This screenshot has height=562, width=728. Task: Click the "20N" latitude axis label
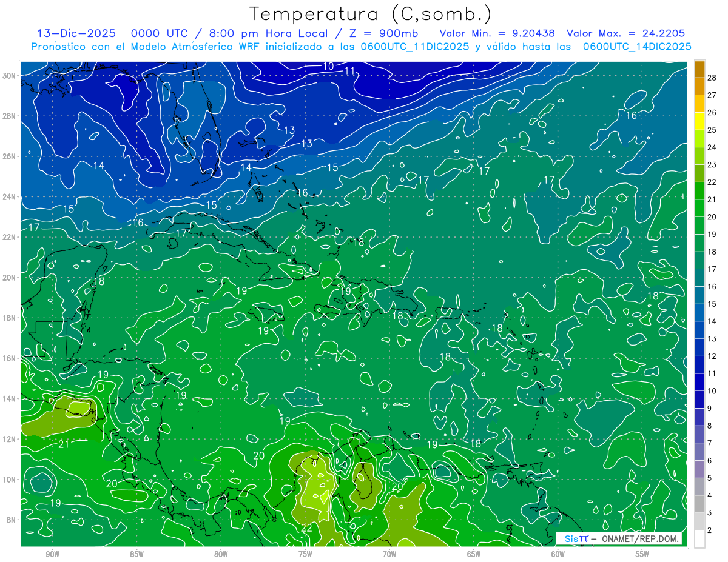(10, 278)
